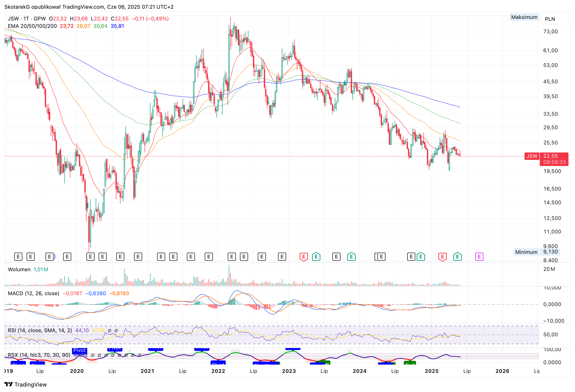Viewport: 575px width, 392px height.
Task: Open the red earnings marker just after 2023
Action: [304, 257]
